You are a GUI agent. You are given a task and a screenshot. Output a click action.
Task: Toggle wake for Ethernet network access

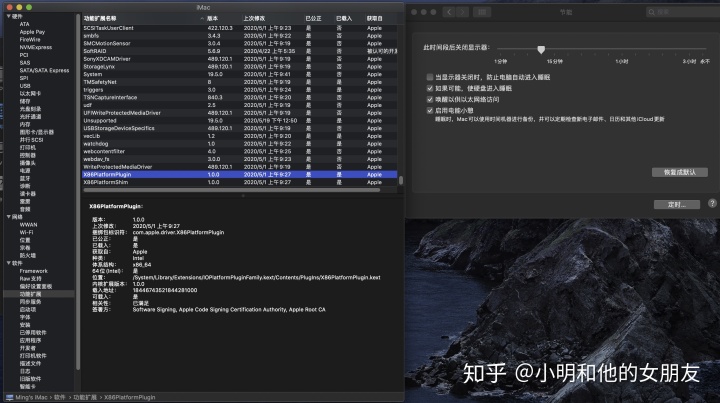tap(430, 99)
